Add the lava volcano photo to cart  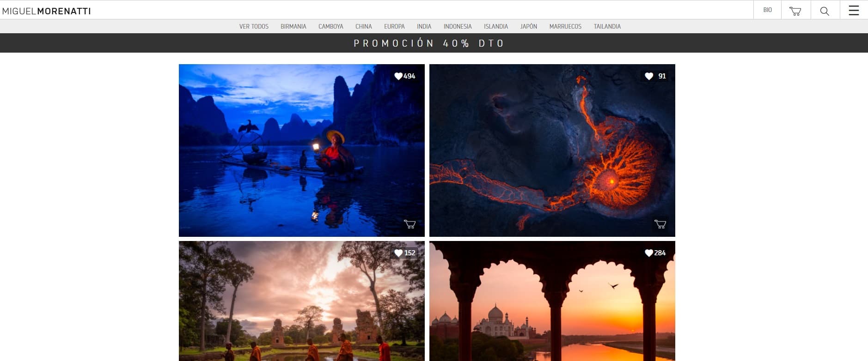pos(660,224)
